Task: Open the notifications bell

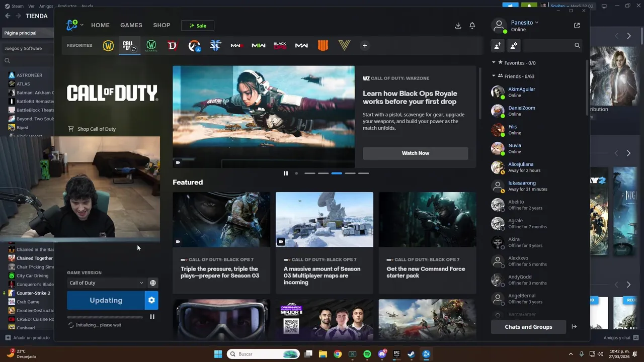Action: (x=472, y=25)
